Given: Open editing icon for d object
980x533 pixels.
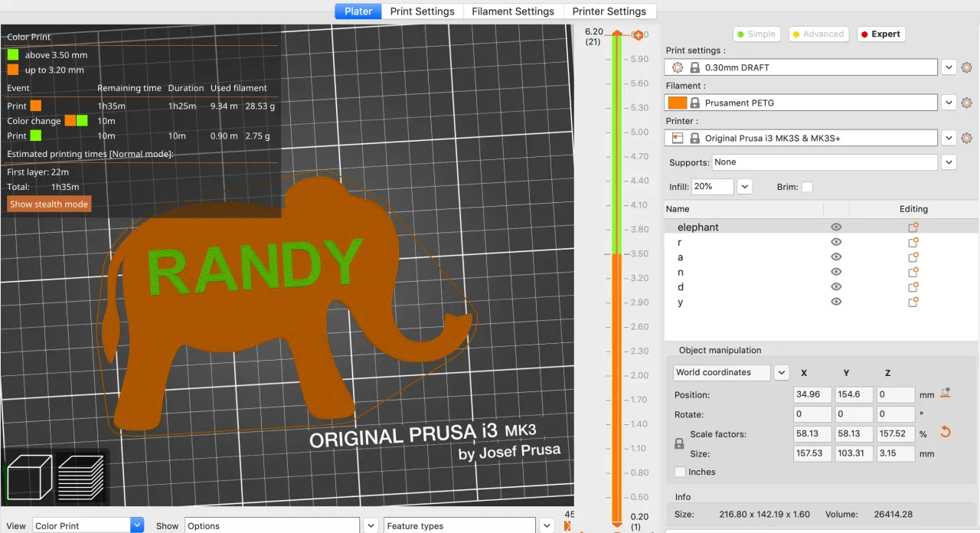Looking at the screenshot, I should tap(913, 287).
